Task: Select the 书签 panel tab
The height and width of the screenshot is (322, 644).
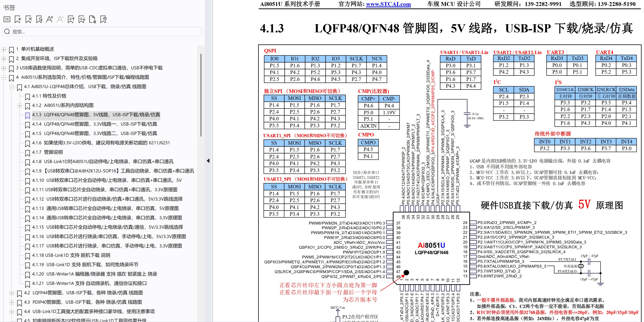Action: 9,8
